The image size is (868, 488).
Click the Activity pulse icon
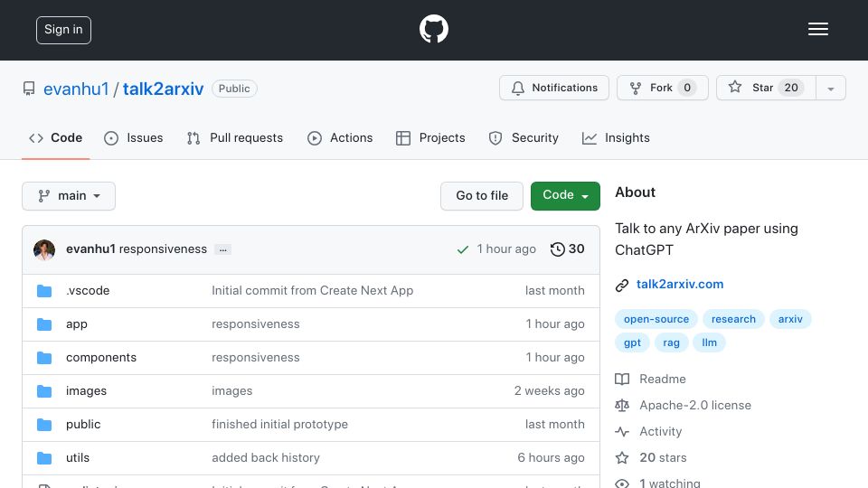point(622,432)
